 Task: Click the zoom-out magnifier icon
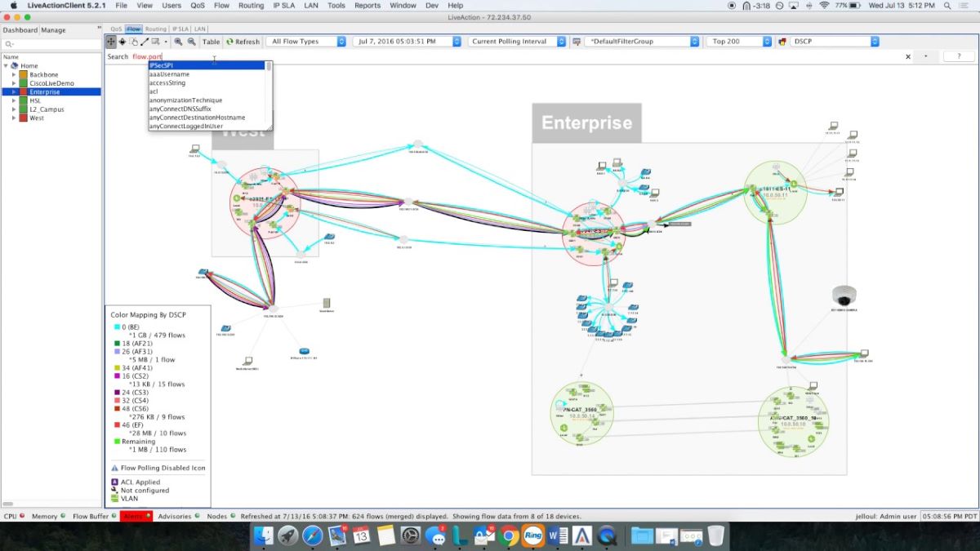tap(191, 41)
